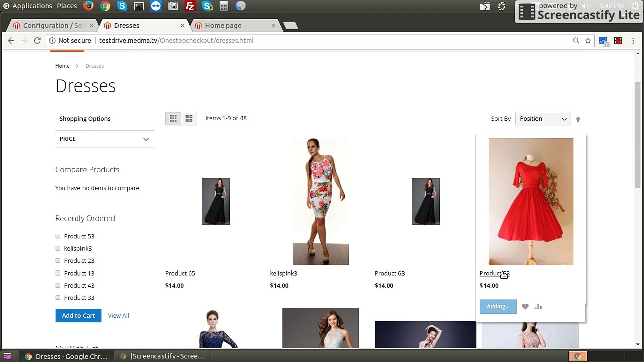Open the Places menu

(x=67, y=6)
